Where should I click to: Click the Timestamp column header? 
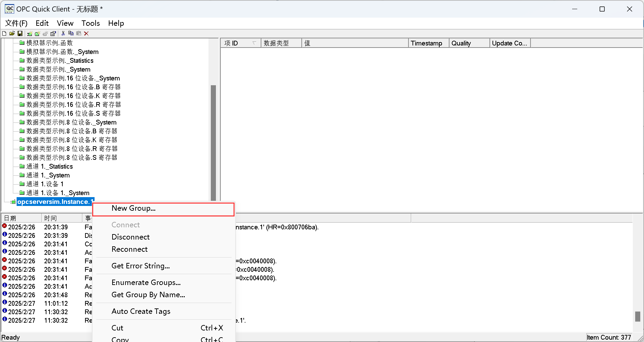point(426,43)
